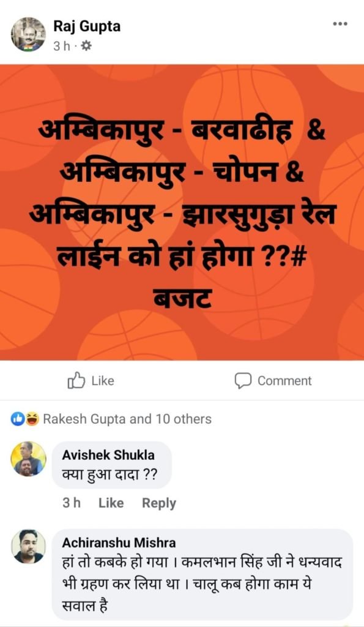Screen dimensions: 364x627
Task: Open the three-dot post options menu
Action: 340,24
